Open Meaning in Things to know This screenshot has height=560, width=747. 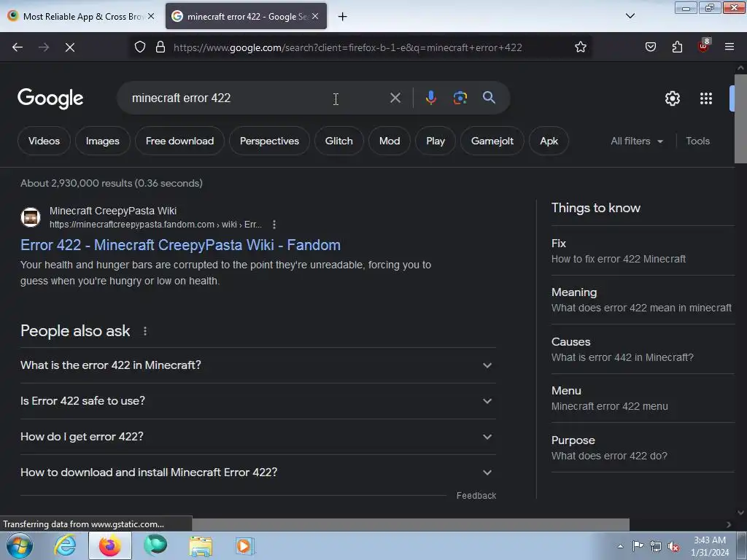[643, 300]
